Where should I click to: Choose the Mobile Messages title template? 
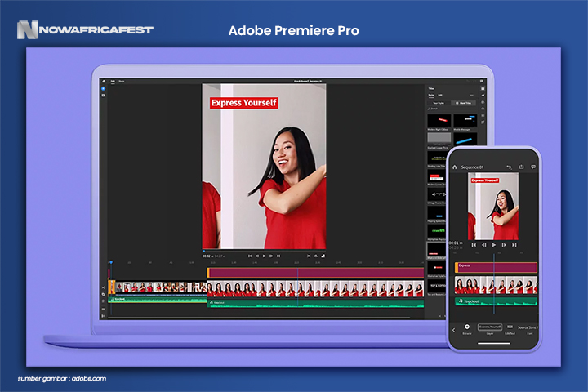click(x=465, y=121)
